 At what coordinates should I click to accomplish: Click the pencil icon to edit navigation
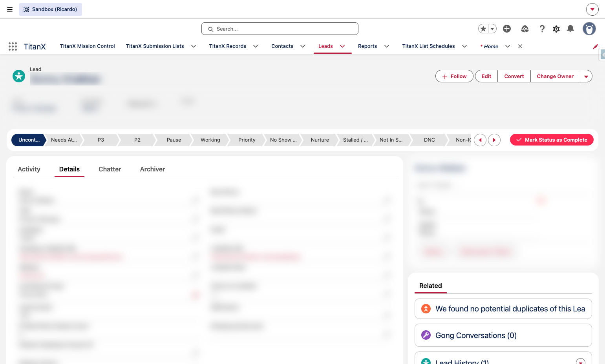pos(596,46)
